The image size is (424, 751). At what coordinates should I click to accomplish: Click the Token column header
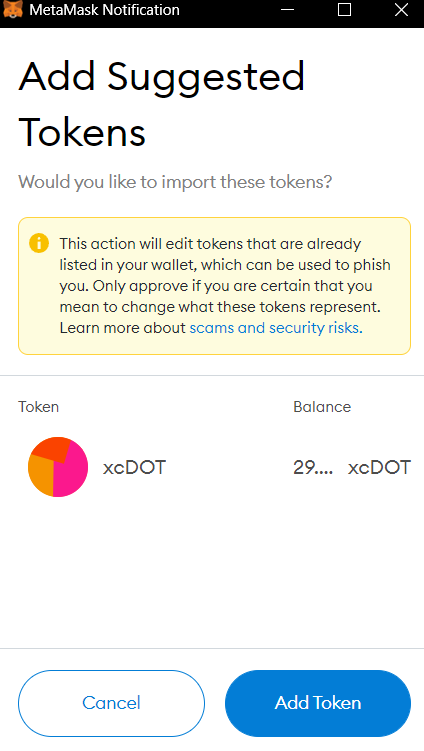38,407
